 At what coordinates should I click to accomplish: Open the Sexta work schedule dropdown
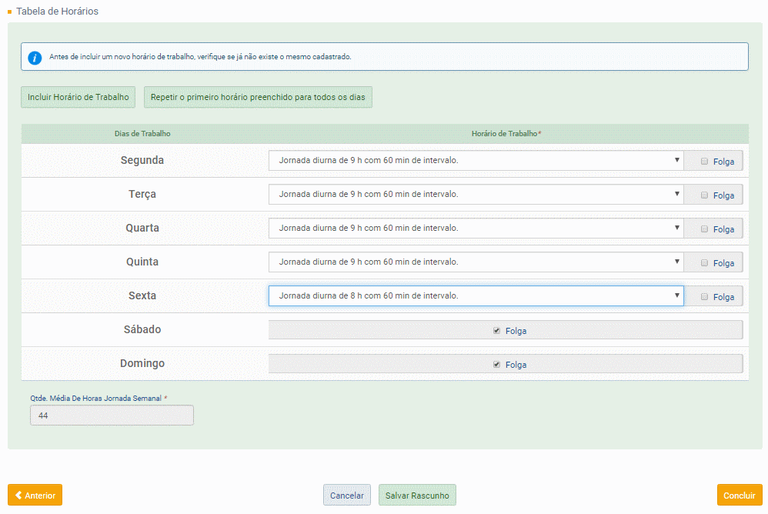tap(475, 296)
